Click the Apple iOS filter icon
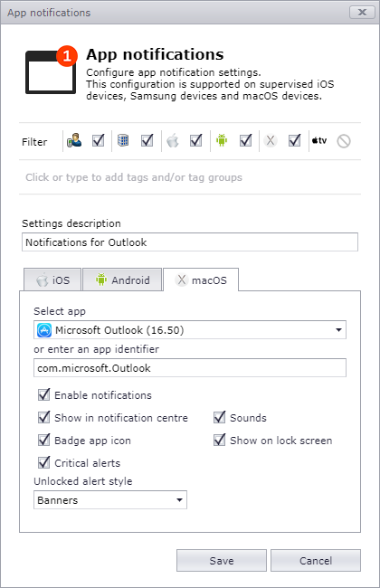 coord(173,141)
